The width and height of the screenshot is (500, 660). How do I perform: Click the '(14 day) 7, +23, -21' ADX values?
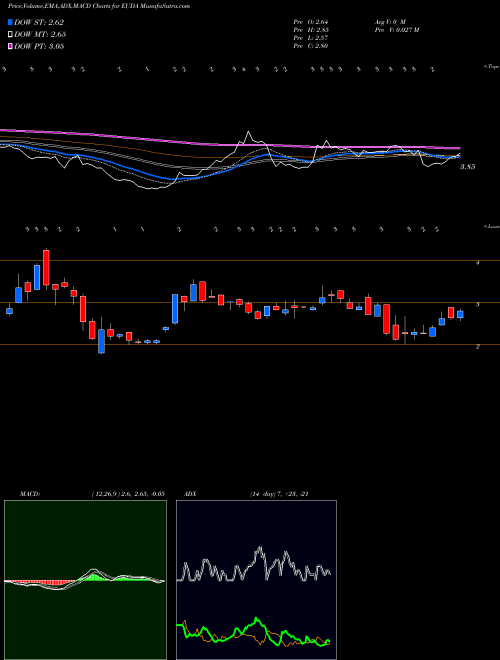pyautogui.click(x=279, y=494)
